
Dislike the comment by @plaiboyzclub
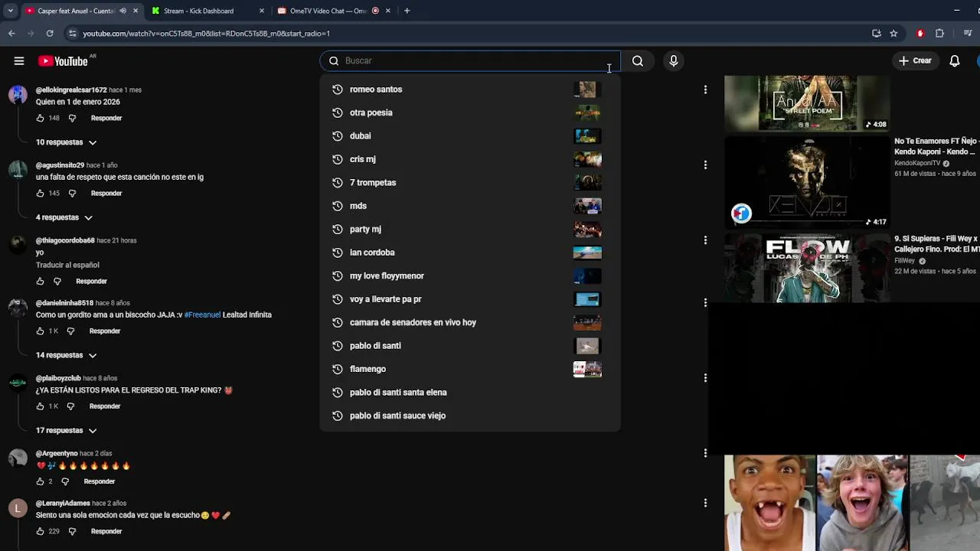tap(70, 406)
